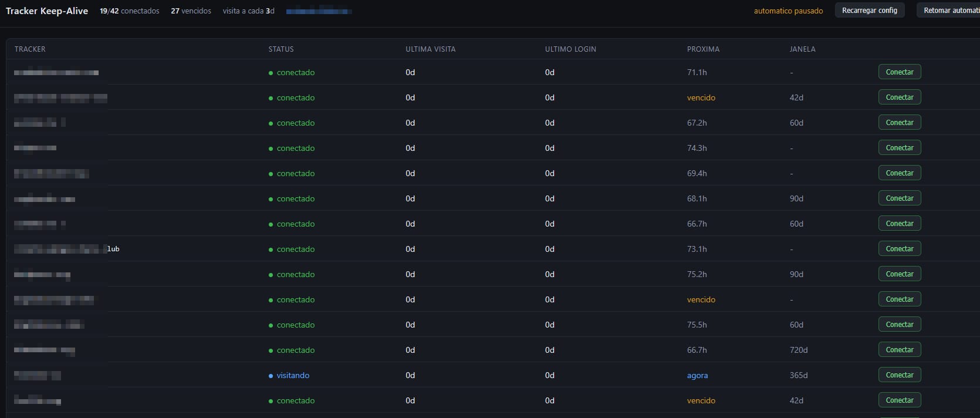Click the agora value in Proxima column
This screenshot has width=980, height=418.
(697, 376)
